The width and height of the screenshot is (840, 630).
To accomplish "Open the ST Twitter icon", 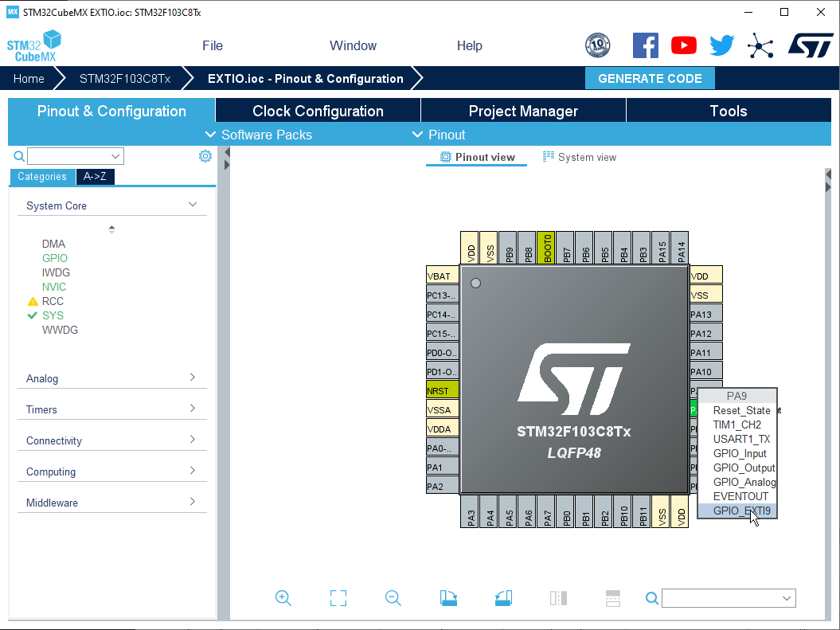I will (x=721, y=45).
